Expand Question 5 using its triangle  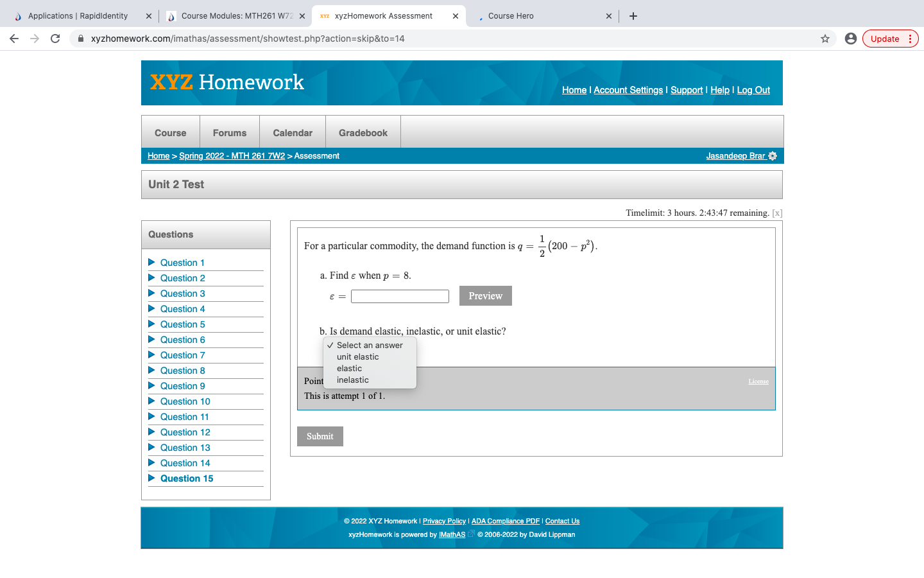pyautogui.click(x=151, y=324)
